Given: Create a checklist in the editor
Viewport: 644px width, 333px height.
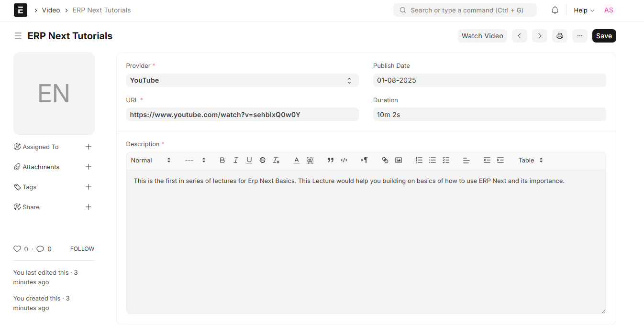Looking at the screenshot, I should [446, 160].
